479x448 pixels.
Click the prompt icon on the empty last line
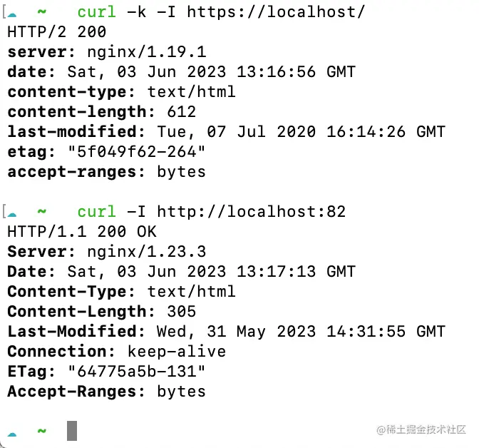tap(14, 432)
